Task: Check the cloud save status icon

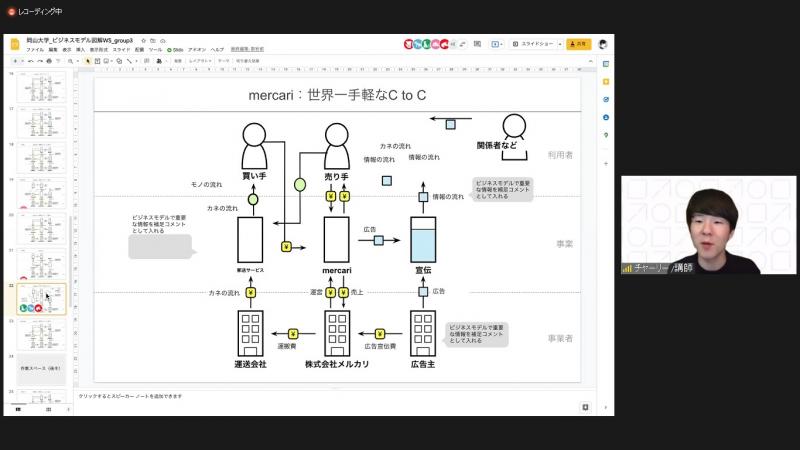Action: [x=163, y=40]
